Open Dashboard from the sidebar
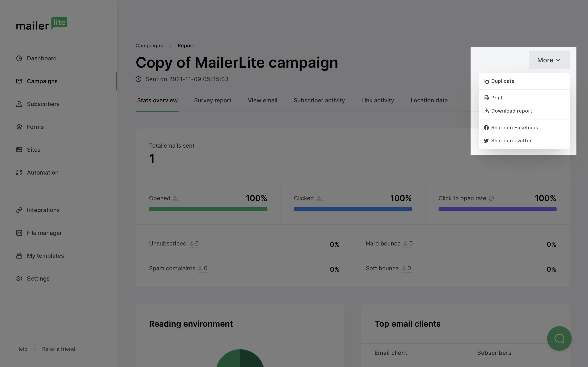Viewport: 588px width, 367px height. tap(42, 59)
